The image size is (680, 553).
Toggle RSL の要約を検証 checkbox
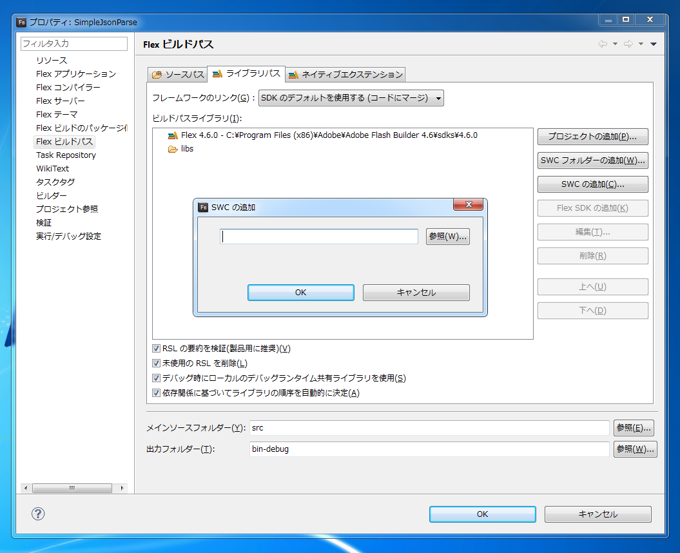156,348
